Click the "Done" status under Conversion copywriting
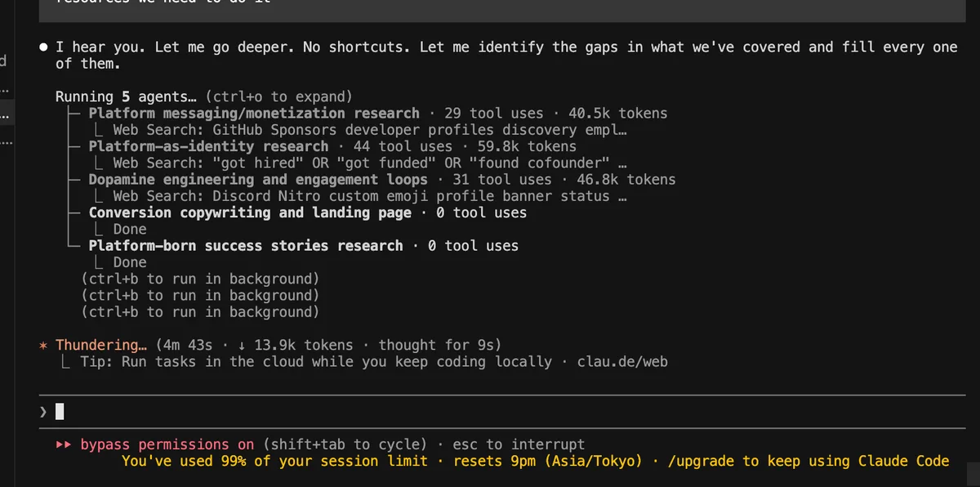This screenshot has width=980, height=487. 130,230
